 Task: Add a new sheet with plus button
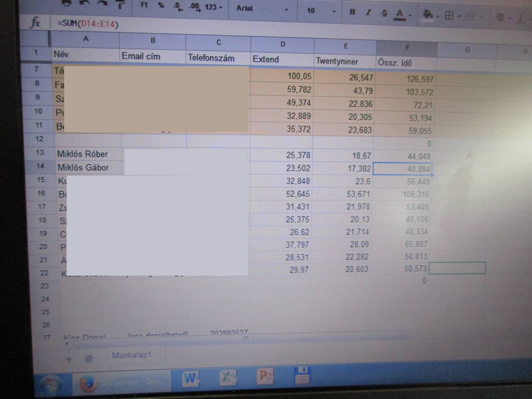[x=69, y=359]
